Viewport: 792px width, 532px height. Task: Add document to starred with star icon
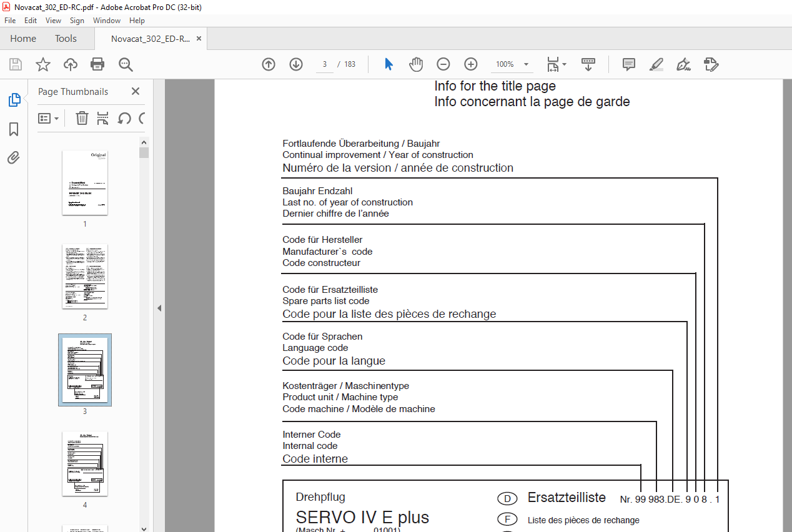click(43, 64)
